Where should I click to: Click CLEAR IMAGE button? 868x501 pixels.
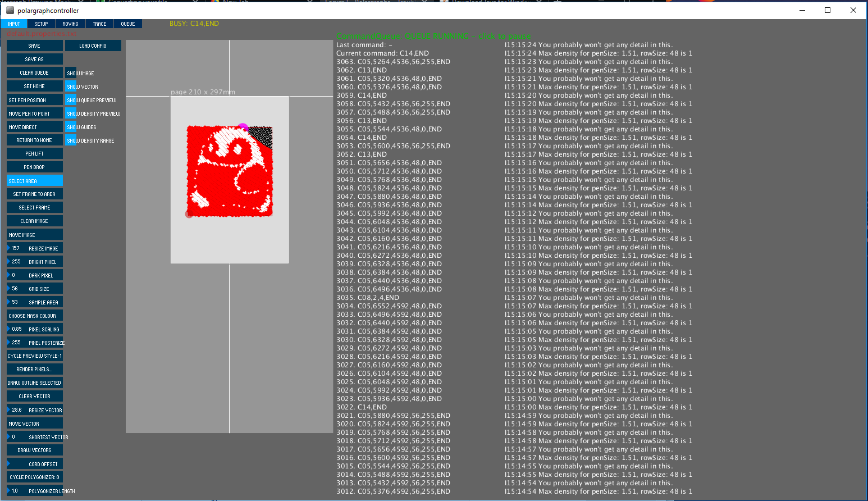click(35, 221)
